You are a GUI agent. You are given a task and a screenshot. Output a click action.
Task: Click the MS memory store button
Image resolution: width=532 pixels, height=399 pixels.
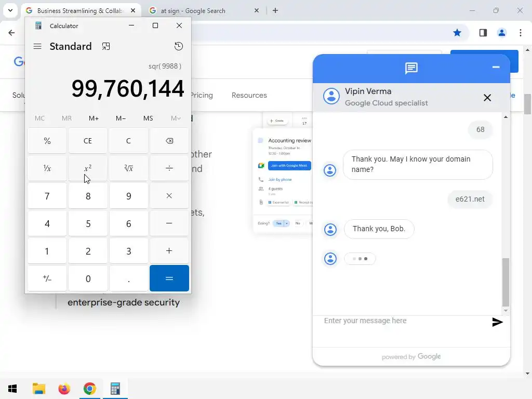pos(148,118)
